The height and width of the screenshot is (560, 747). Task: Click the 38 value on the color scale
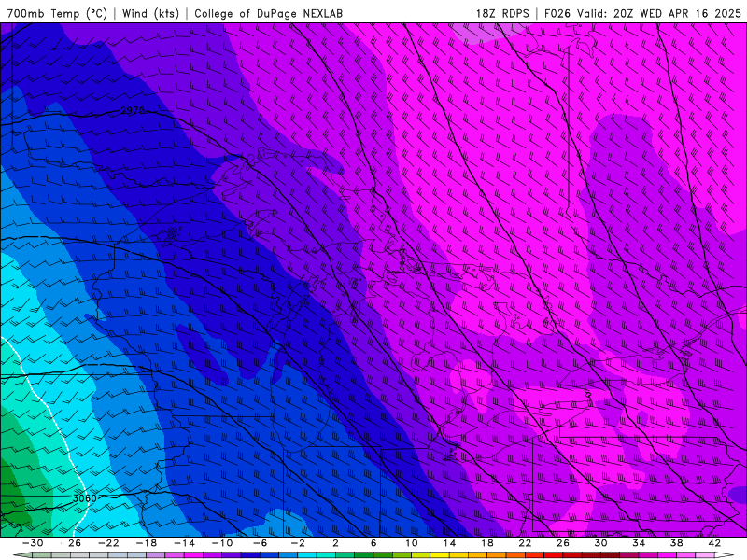pos(676,543)
